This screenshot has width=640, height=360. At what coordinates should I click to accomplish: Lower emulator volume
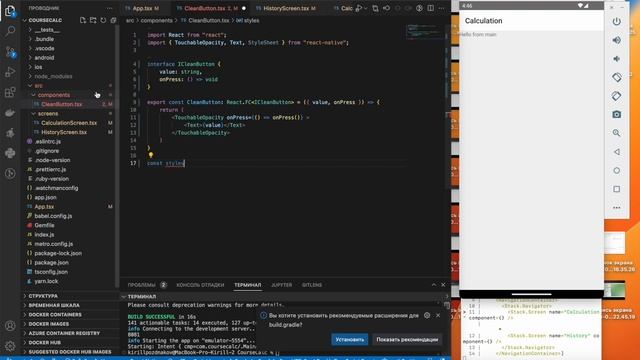pos(616,59)
